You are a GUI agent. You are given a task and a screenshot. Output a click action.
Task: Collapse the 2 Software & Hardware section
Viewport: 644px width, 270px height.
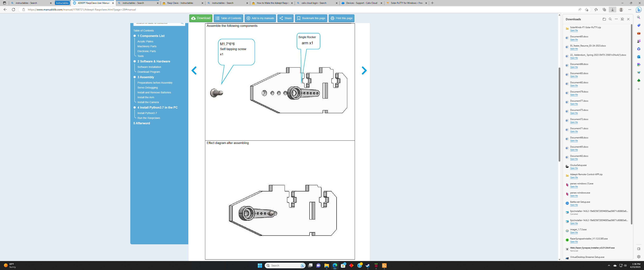tap(134, 61)
